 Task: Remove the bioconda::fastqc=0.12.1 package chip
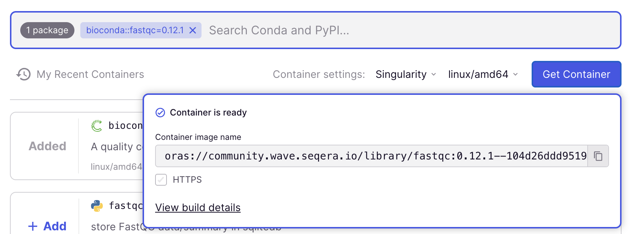click(193, 30)
